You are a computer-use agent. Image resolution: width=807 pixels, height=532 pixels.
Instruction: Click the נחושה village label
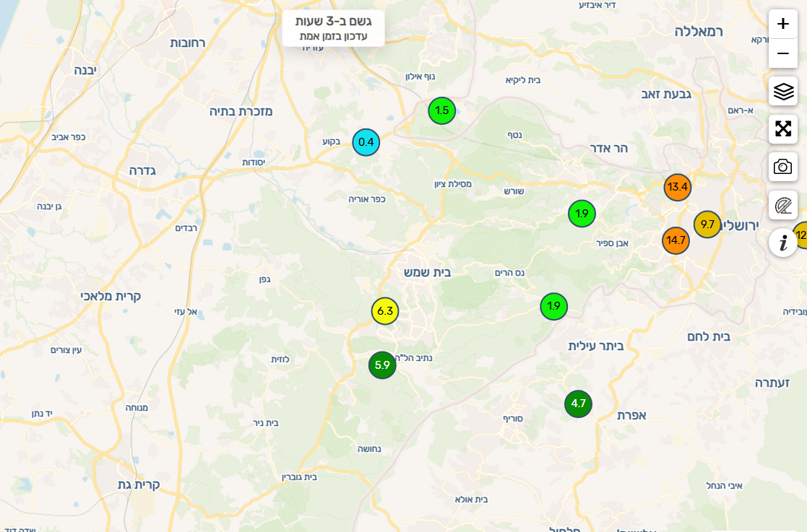(369, 449)
